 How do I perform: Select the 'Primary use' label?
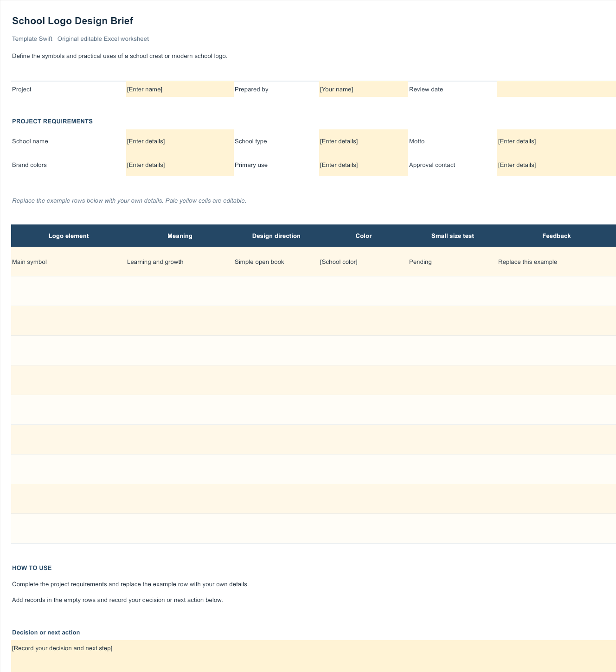[x=251, y=165]
